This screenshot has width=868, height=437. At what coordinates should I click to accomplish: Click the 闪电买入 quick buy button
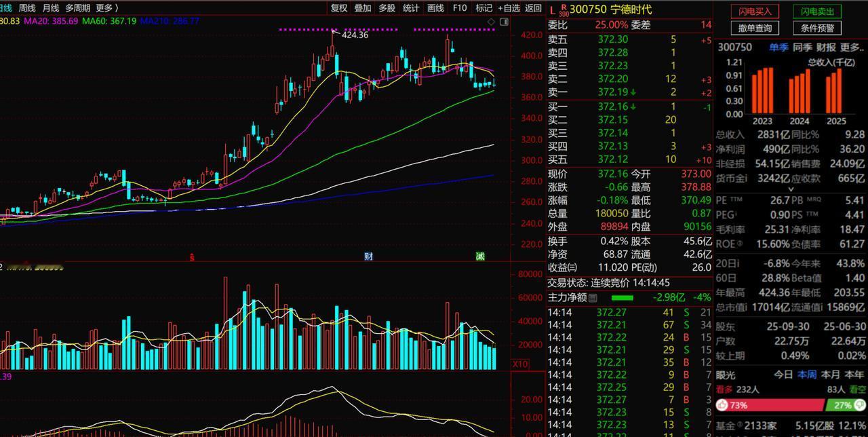coord(755,12)
